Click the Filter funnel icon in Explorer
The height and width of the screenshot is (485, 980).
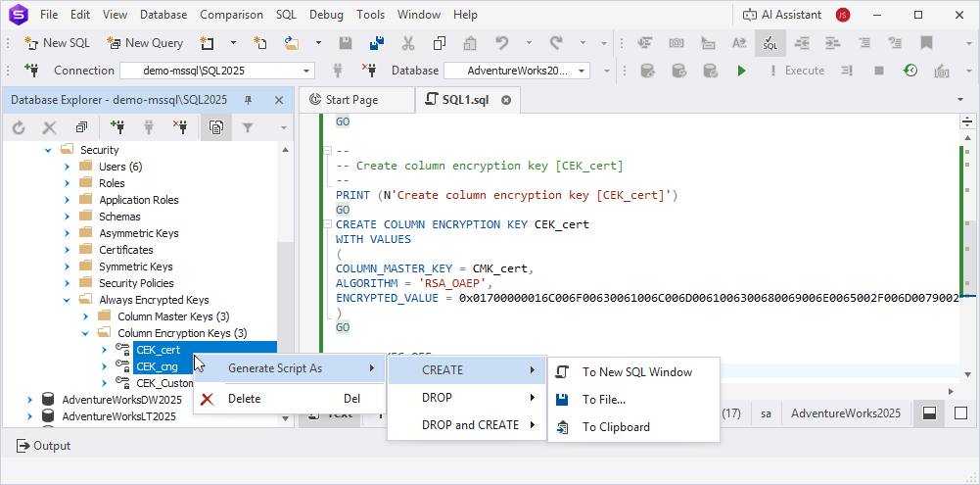[248, 127]
